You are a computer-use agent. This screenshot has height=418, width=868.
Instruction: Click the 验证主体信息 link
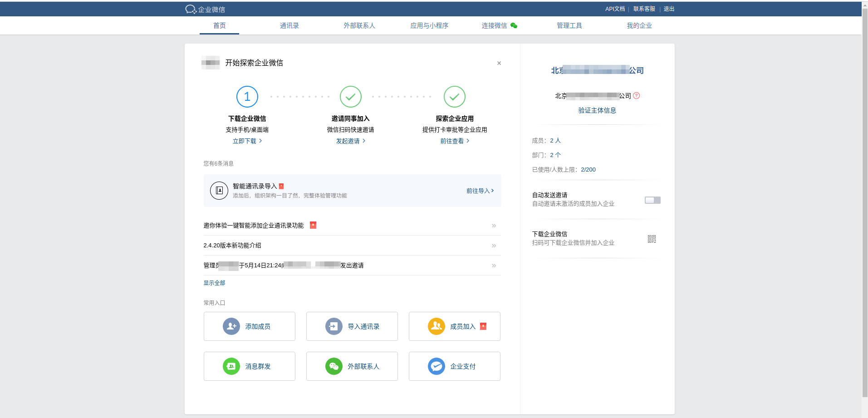[x=597, y=110]
